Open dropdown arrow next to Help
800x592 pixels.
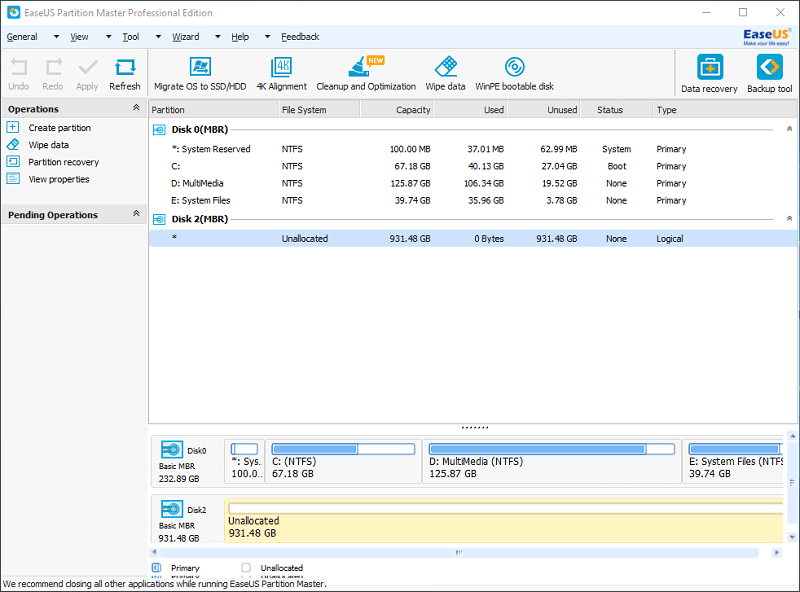tap(267, 37)
